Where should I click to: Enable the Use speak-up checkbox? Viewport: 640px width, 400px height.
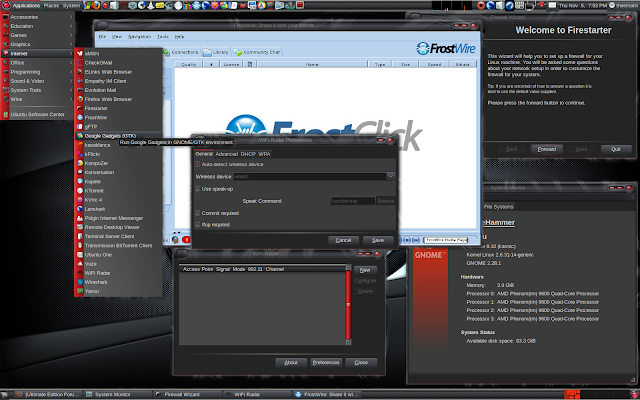tap(198, 189)
